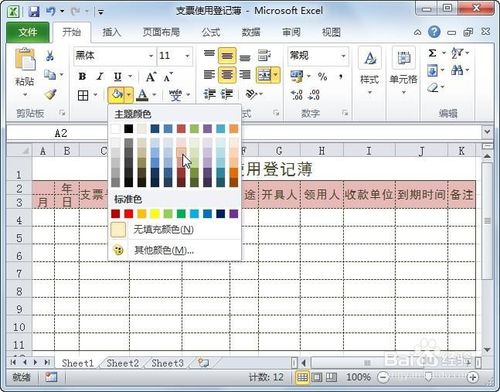
Task: Open the fill color bucket button
Action: (x=117, y=95)
